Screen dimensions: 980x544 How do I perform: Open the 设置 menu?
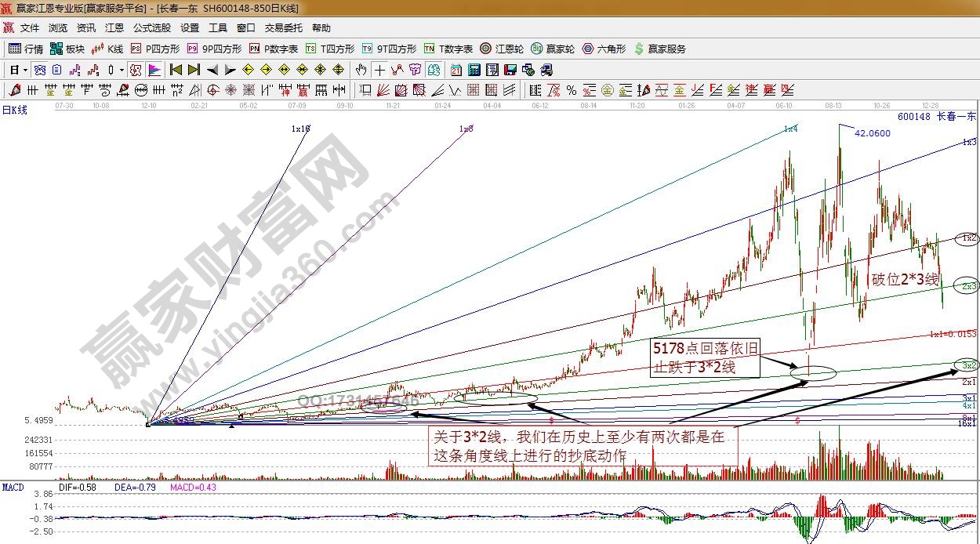click(190, 27)
